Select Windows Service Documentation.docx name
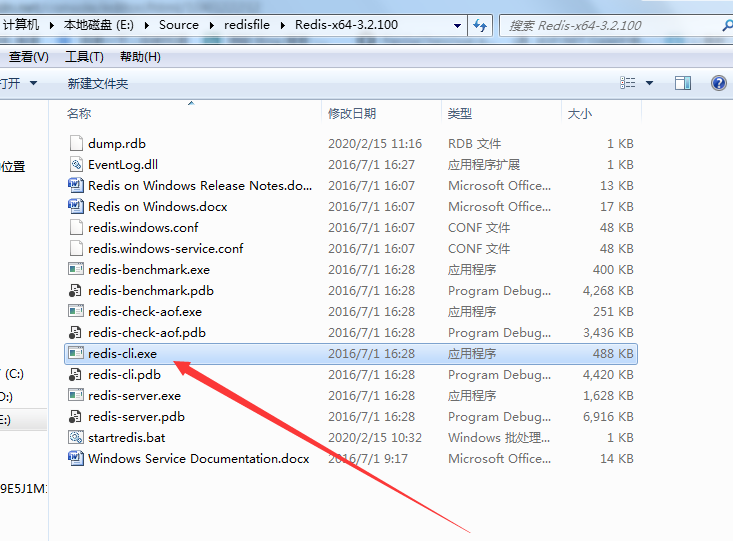Image resolution: width=733 pixels, height=541 pixels. tap(199, 459)
